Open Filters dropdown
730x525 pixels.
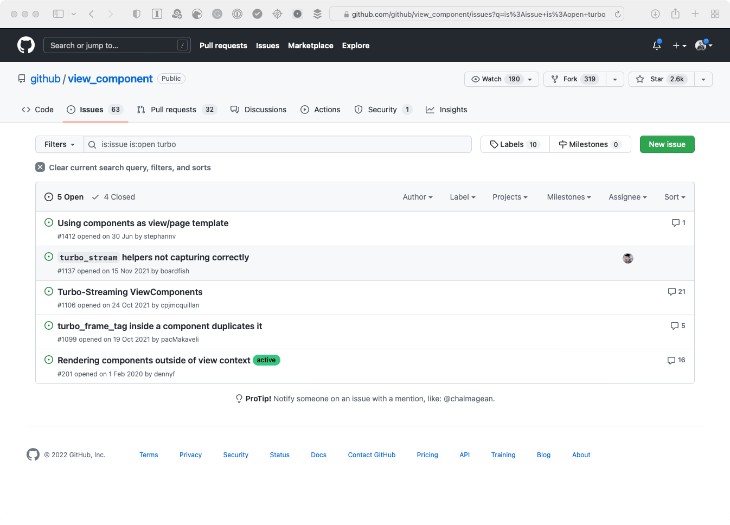coord(59,144)
